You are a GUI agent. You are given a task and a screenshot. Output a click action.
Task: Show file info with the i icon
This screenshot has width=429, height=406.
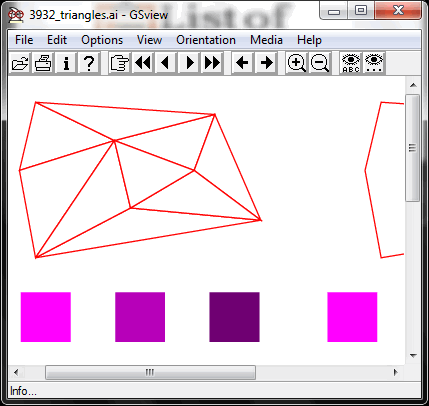66,63
